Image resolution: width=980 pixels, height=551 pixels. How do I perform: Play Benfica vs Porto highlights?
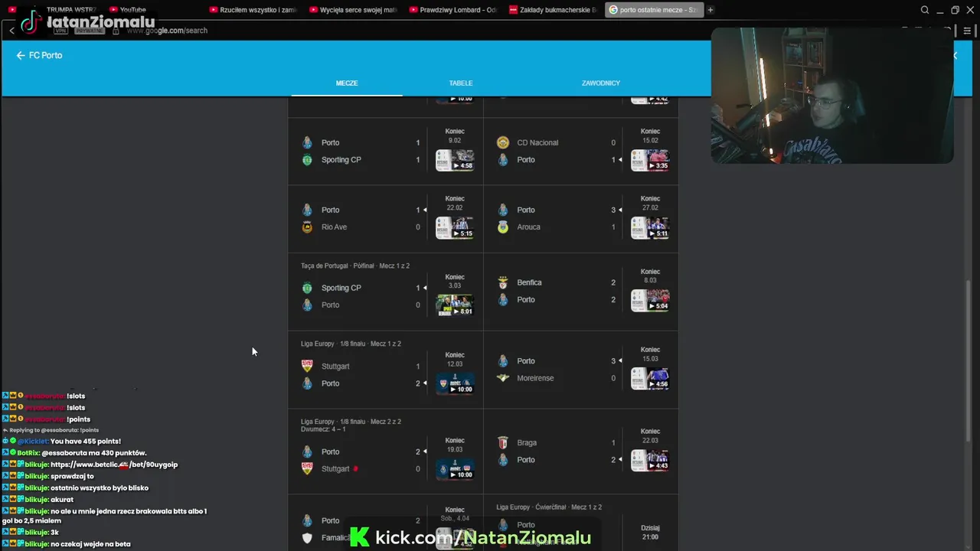point(650,300)
